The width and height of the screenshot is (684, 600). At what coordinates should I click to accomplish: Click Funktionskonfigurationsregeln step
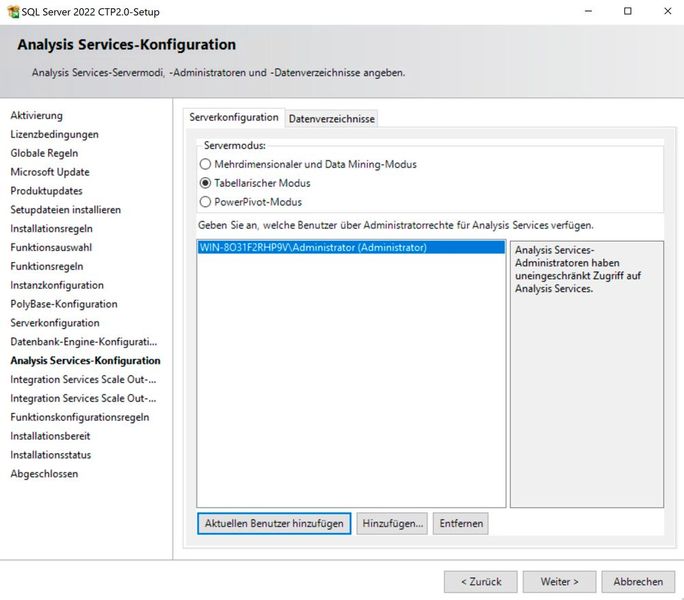click(80, 417)
